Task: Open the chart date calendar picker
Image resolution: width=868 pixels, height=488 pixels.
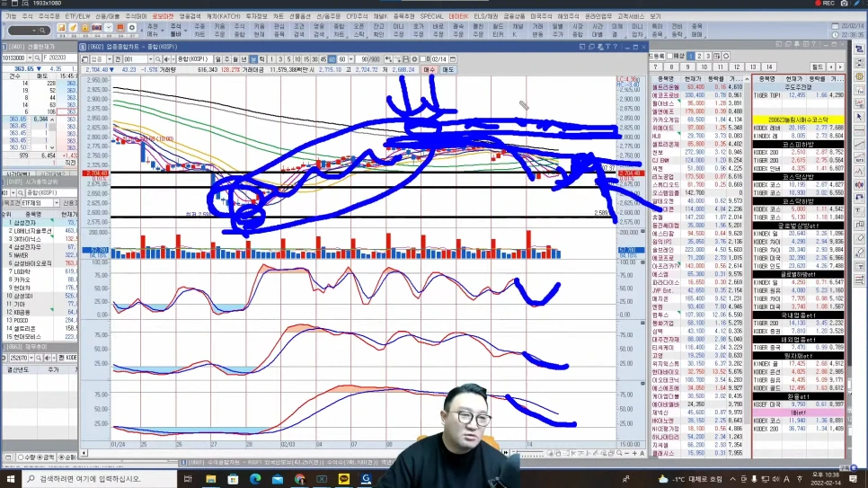Action: (453, 59)
